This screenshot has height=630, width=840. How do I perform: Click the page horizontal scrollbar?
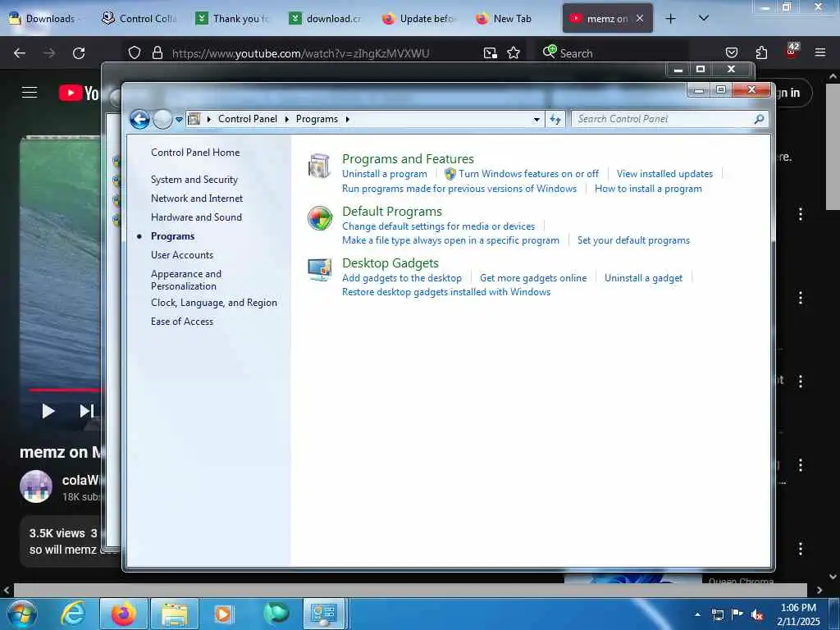410,590
